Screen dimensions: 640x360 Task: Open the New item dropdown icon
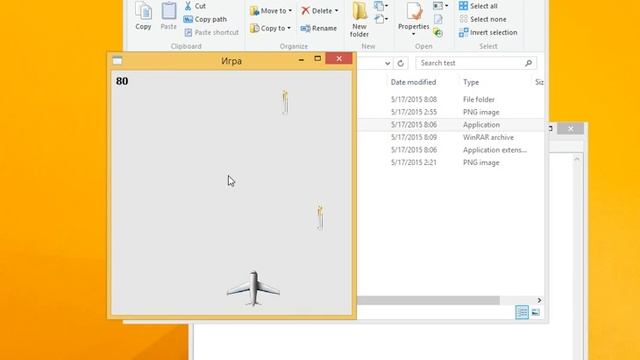click(380, 6)
